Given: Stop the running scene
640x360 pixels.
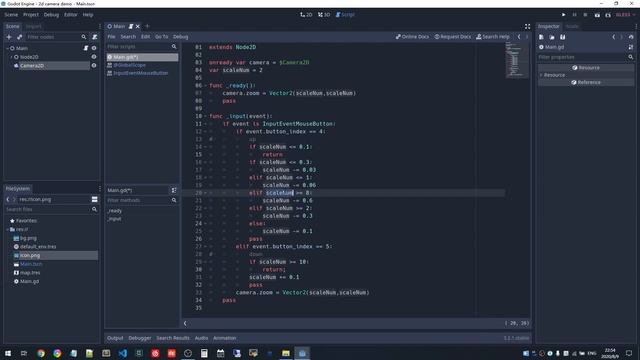Looking at the screenshot, I should pyautogui.click(x=585, y=15).
